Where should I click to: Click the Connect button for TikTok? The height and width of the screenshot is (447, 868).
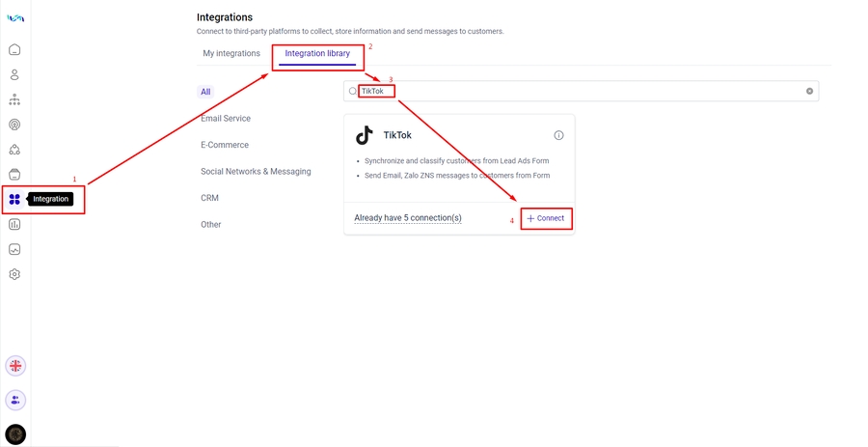[546, 218]
